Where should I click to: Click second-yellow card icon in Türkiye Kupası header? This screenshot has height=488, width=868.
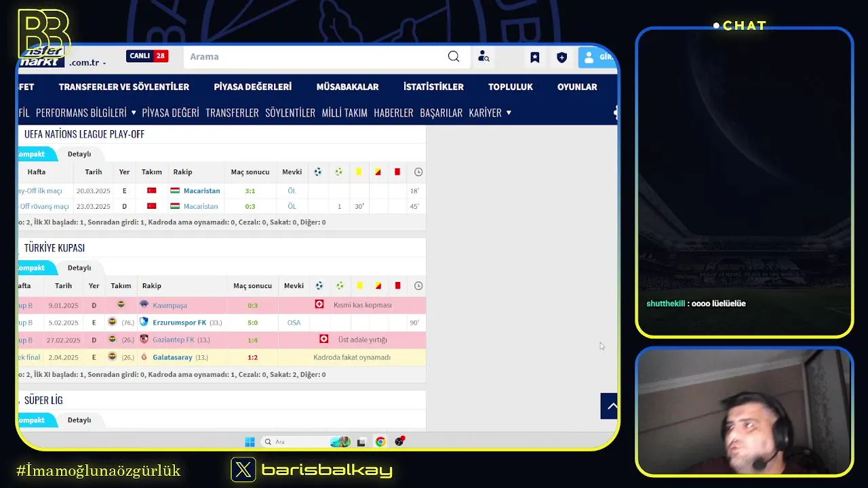pyautogui.click(x=378, y=286)
